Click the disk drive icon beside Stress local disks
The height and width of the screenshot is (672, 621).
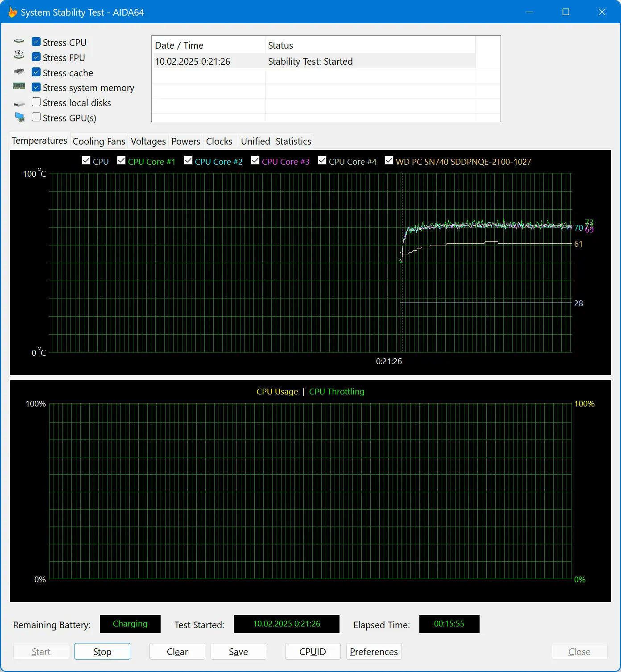(19, 104)
